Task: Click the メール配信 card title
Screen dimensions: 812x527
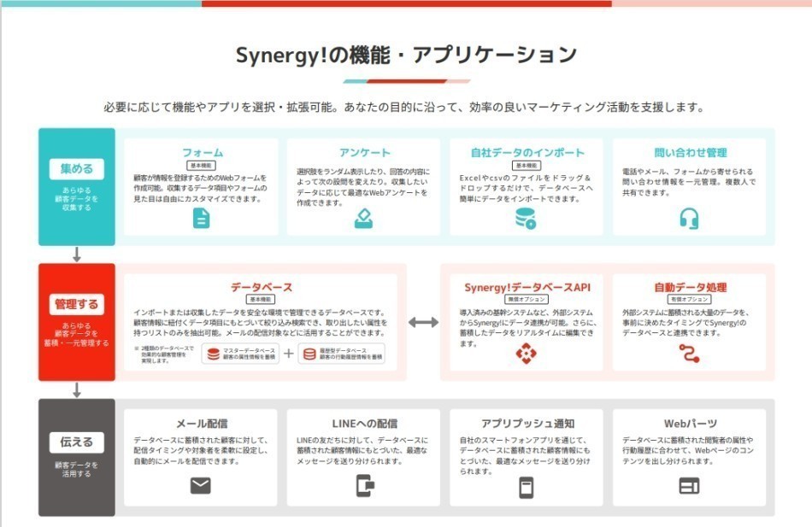Action: coord(202,424)
